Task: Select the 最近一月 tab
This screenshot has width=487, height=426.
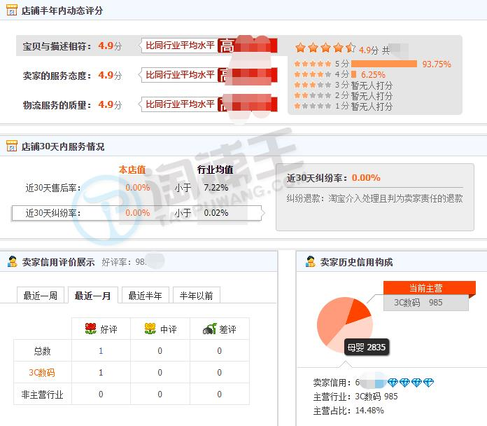Action: (x=93, y=295)
